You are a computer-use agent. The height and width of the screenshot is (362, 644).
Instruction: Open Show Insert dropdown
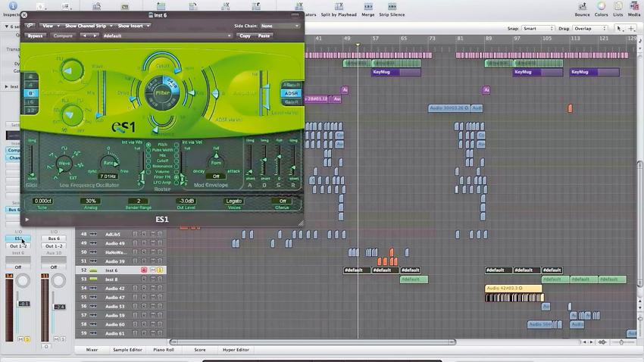point(133,26)
